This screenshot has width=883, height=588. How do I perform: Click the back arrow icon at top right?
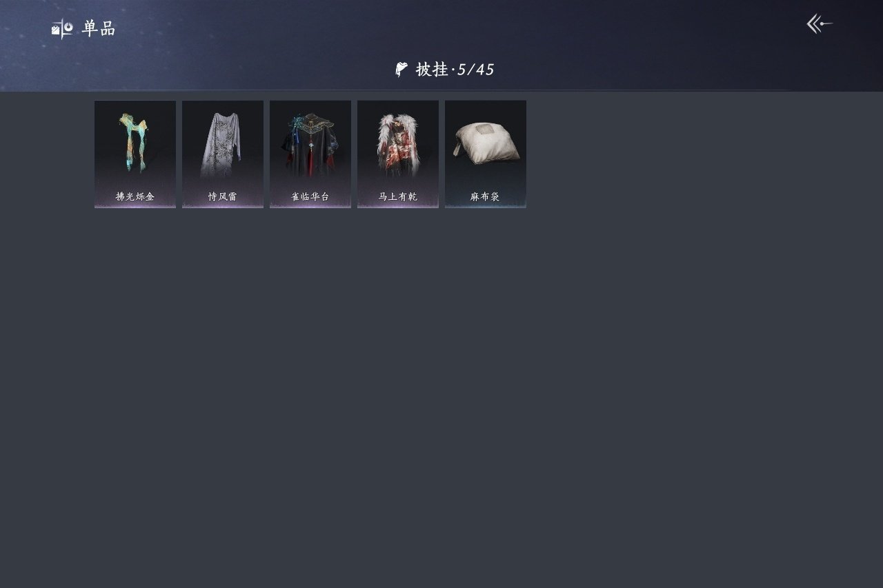pyautogui.click(x=820, y=24)
